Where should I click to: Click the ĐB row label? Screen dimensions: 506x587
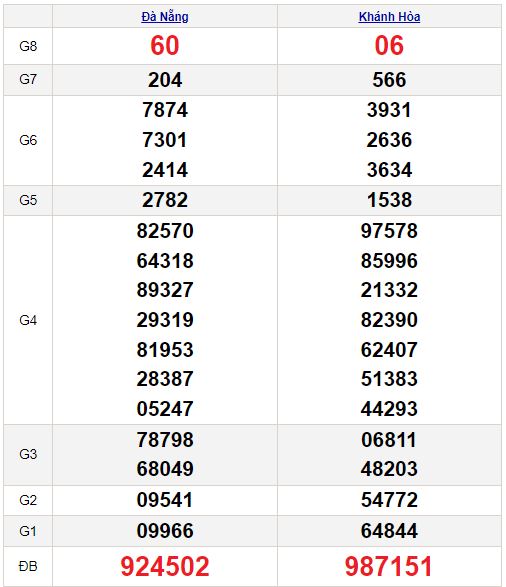pos(28,566)
